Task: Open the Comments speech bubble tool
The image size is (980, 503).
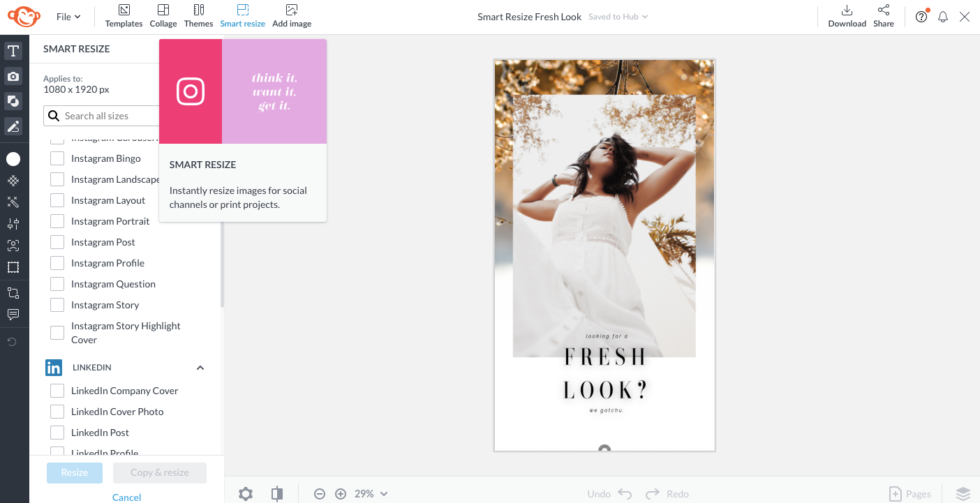Action: (x=13, y=315)
